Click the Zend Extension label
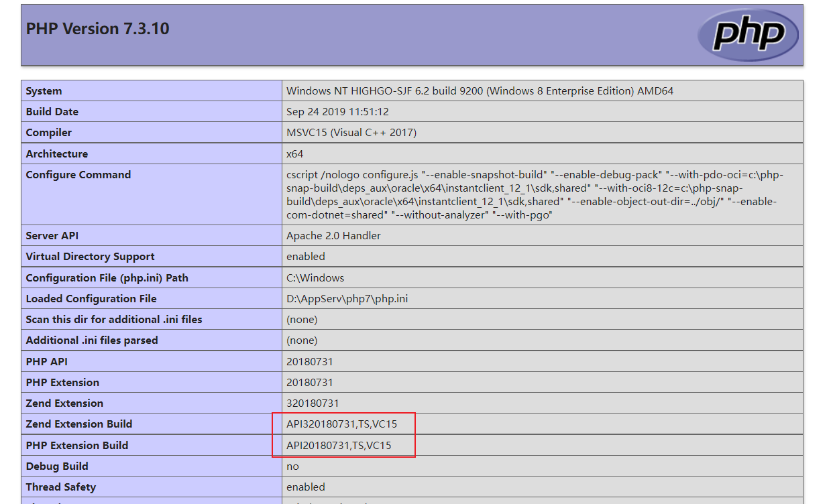This screenshot has width=831, height=504. pos(64,403)
